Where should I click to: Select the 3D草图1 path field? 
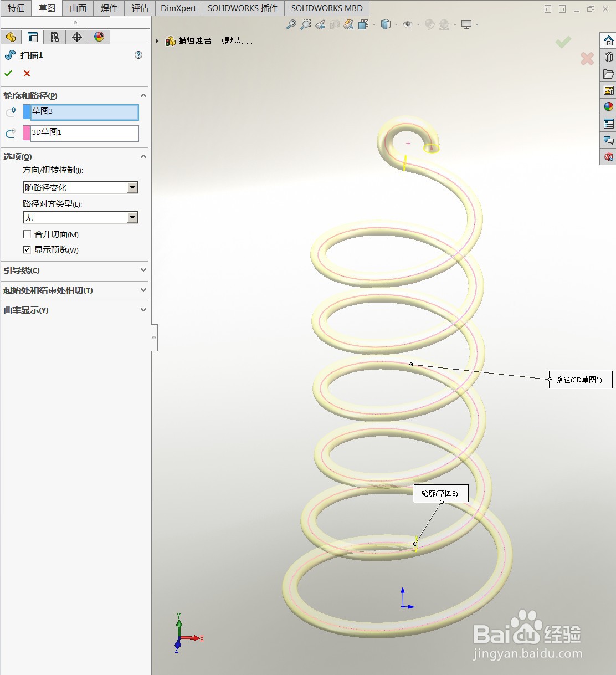pos(84,133)
